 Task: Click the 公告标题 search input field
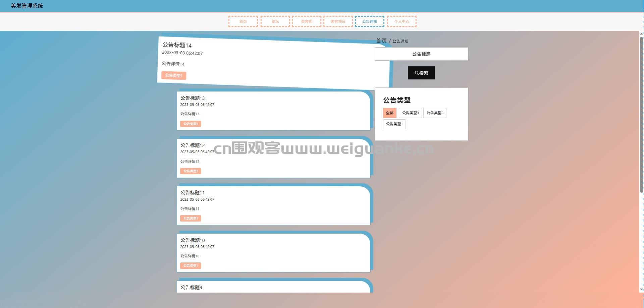point(421,54)
